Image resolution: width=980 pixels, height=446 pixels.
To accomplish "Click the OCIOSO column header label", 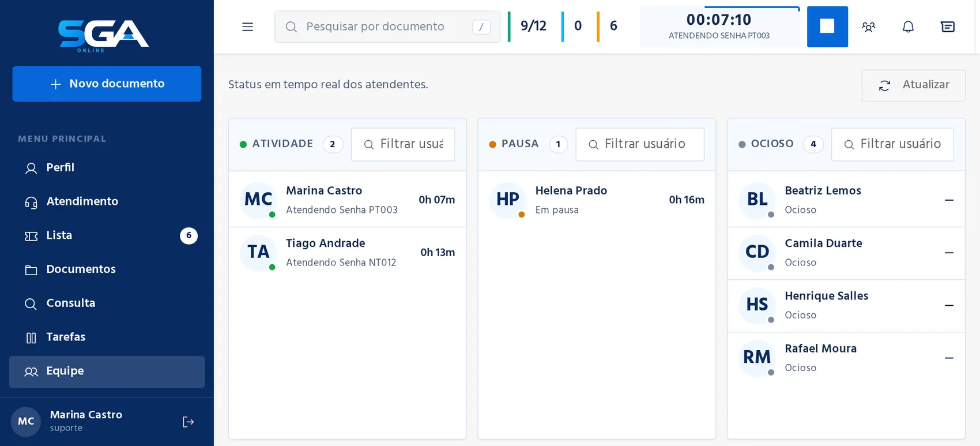I will point(772,144).
